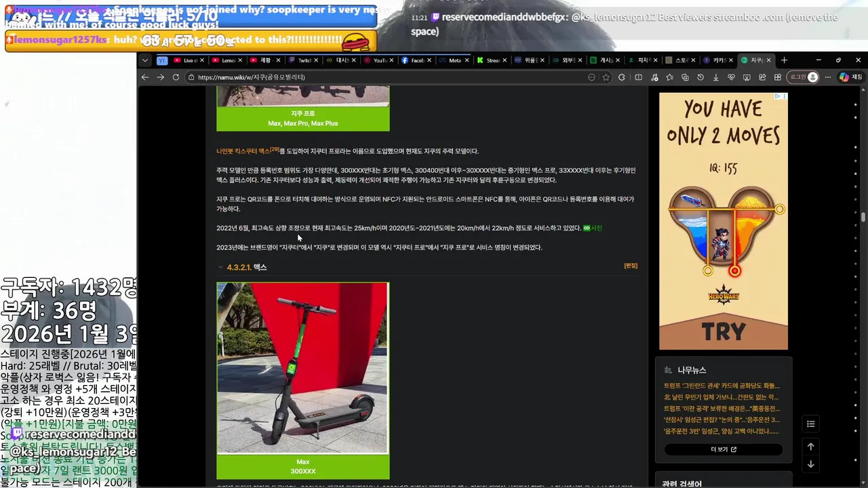Open the browser apps grid icon
The image size is (868, 488).
tap(778, 77)
